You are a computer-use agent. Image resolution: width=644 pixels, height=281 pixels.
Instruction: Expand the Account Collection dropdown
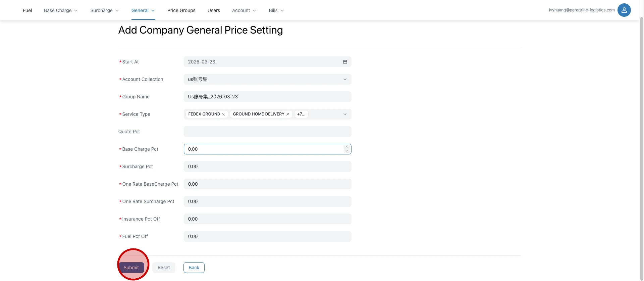345,79
